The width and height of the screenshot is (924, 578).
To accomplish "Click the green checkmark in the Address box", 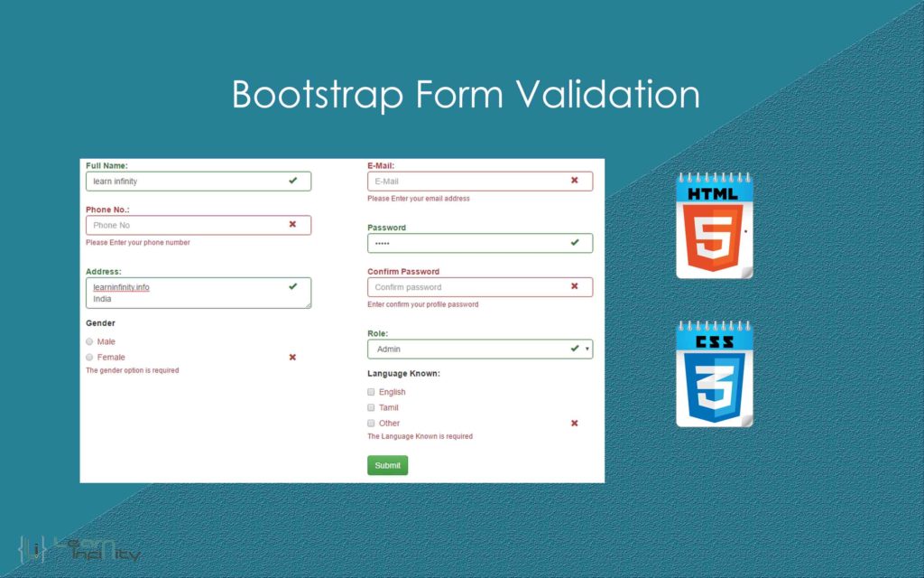I will click(x=293, y=287).
